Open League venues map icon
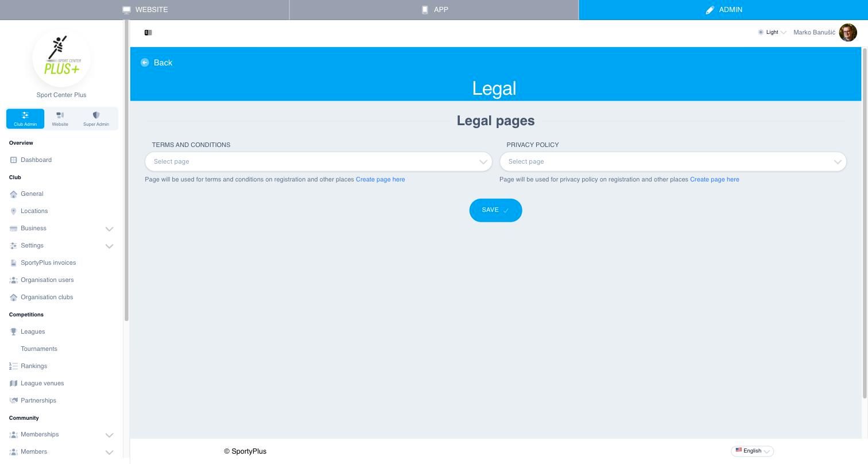Image resolution: width=868 pixels, height=464 pixels. click(x=14, y=384)
